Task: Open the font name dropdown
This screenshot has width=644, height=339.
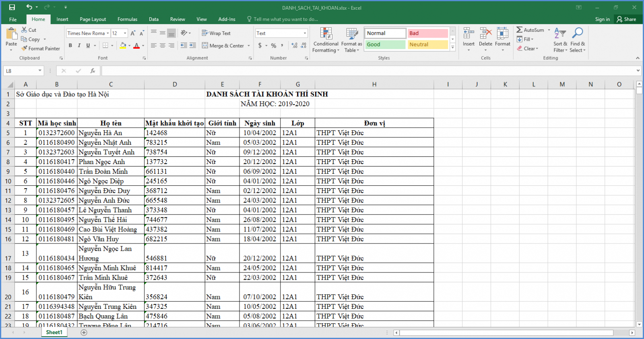Action: point(108,33)
